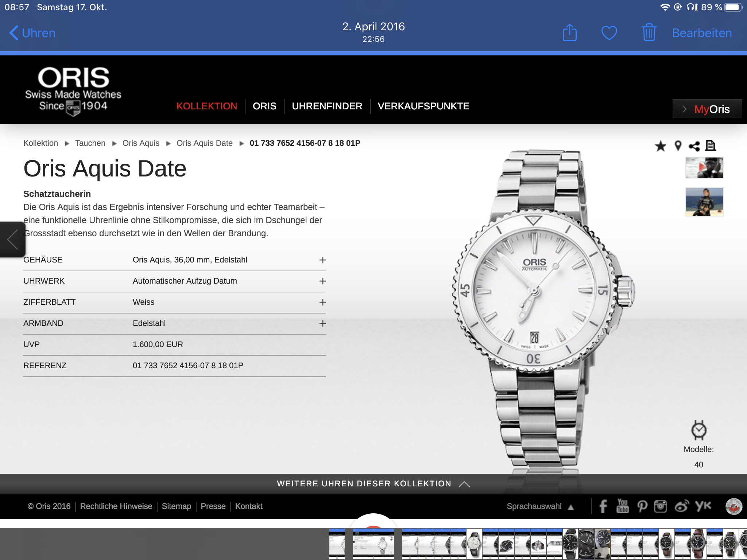Click the YouTube icon

(623, 506)
